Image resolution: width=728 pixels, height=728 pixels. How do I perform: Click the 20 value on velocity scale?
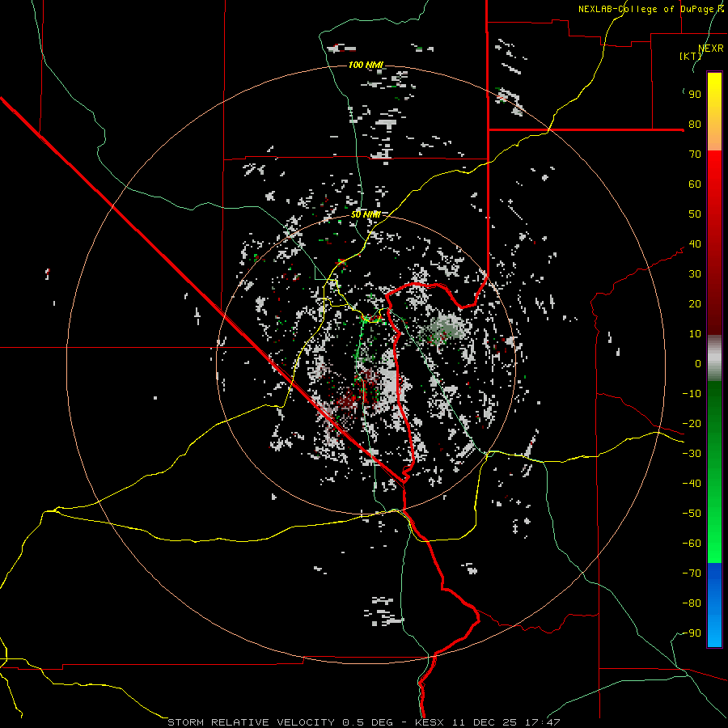tap(695, 304)
